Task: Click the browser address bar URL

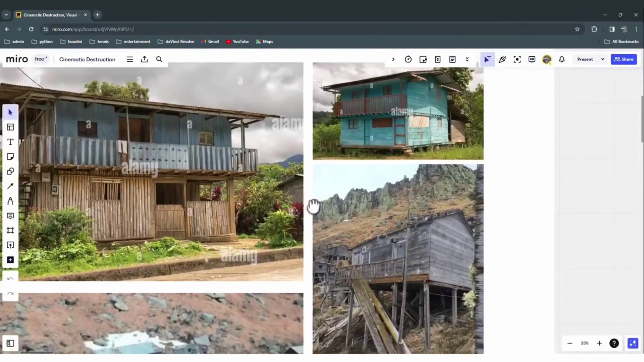Action: pyautogui.click(x=93, y=29)
